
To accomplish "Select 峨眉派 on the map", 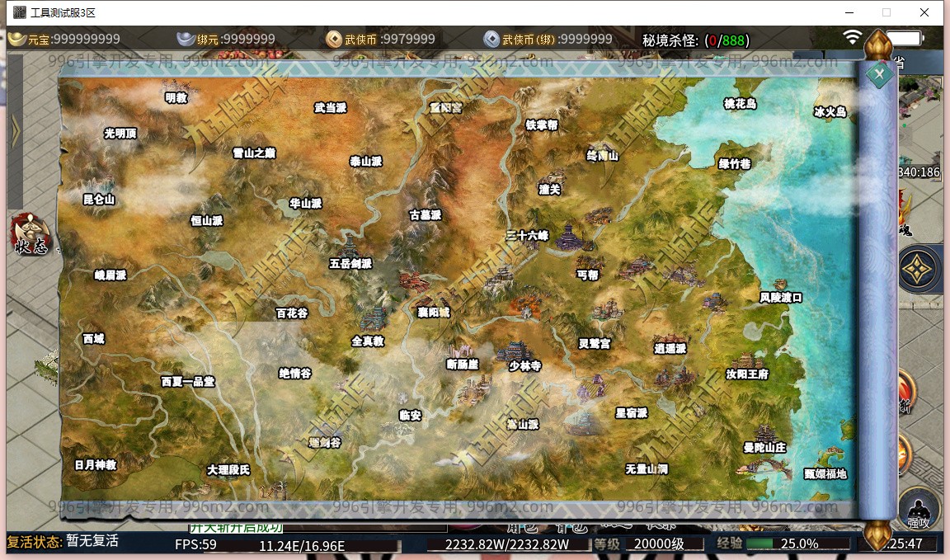I will (x=111, y=275).
